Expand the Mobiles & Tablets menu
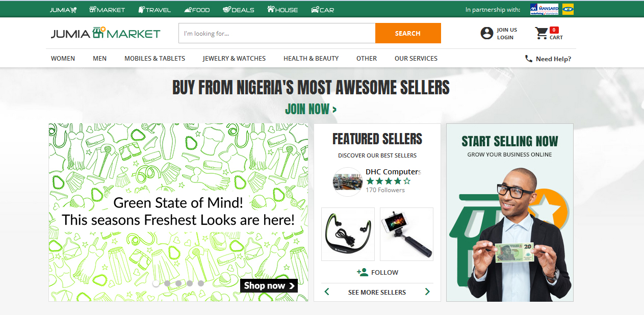 point(154,59)
